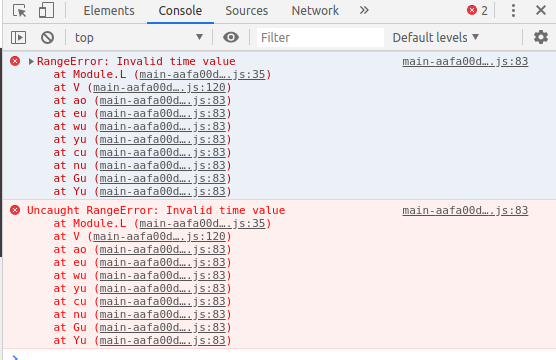
Task: Activate the inspect element picker icon
Action: pos(20,11)
